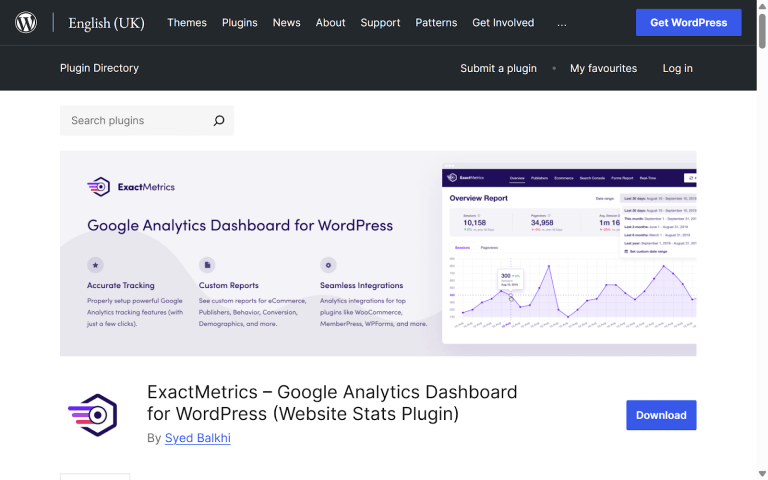Click the Seamless Integrations text

(x=361, y=285)
